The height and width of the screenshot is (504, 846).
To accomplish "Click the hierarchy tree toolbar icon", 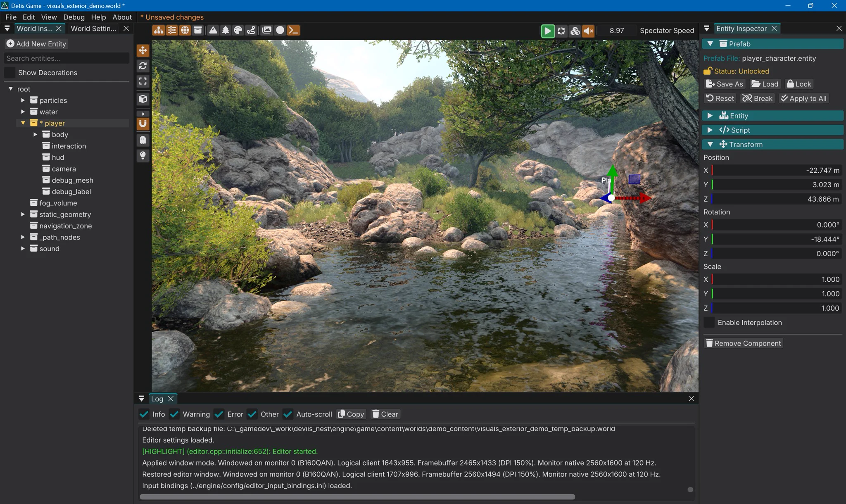I will [159, 30].
